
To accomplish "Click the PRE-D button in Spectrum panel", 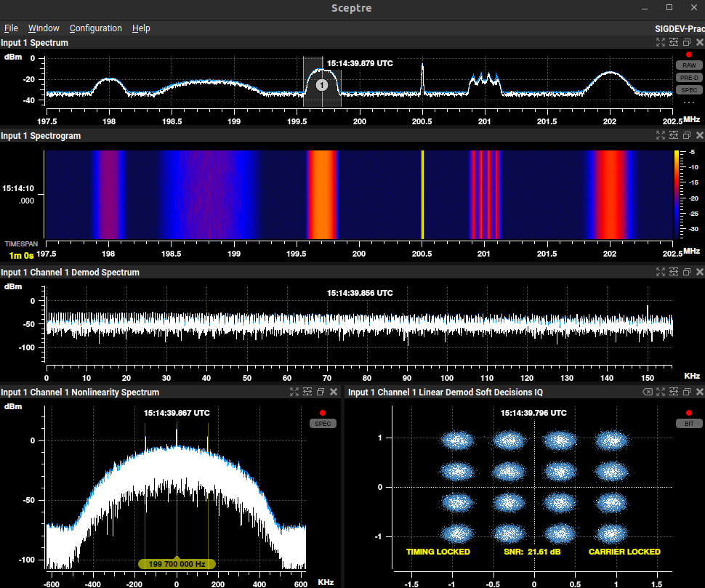I will [x=688, y=78].
